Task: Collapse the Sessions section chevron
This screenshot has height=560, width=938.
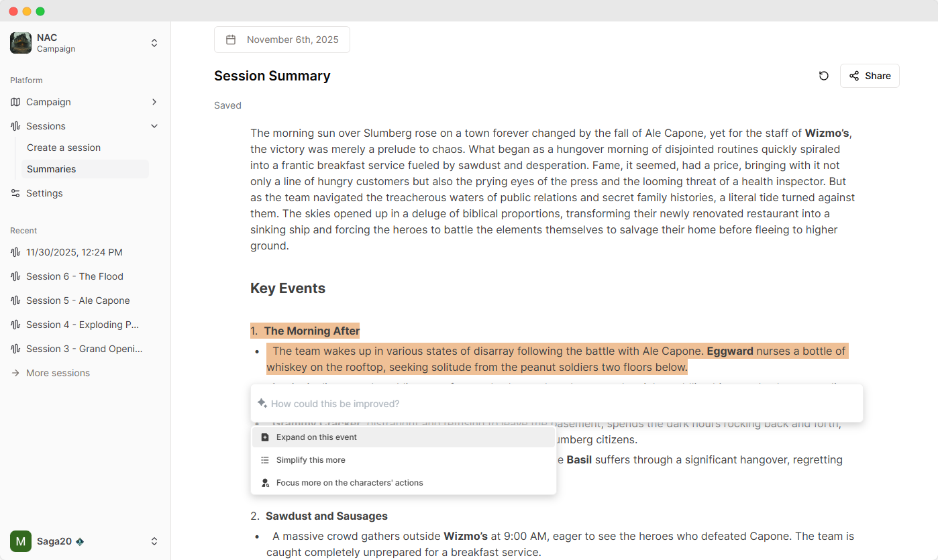Action: point(154,126)
